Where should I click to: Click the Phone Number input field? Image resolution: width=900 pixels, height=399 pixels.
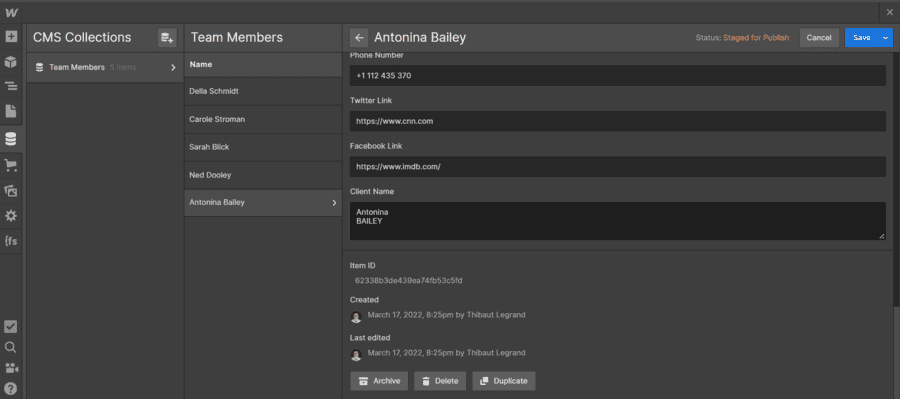[618, 76]
